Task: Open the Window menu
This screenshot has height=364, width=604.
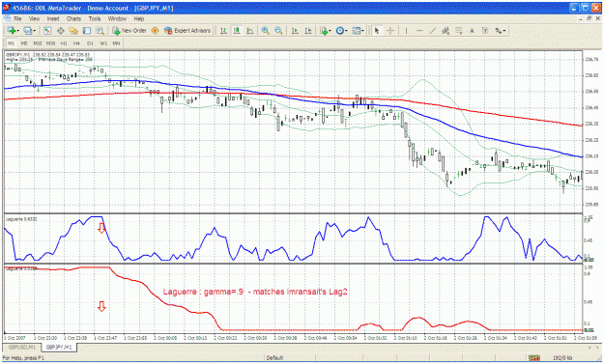Action: click(x=117, y=18)
